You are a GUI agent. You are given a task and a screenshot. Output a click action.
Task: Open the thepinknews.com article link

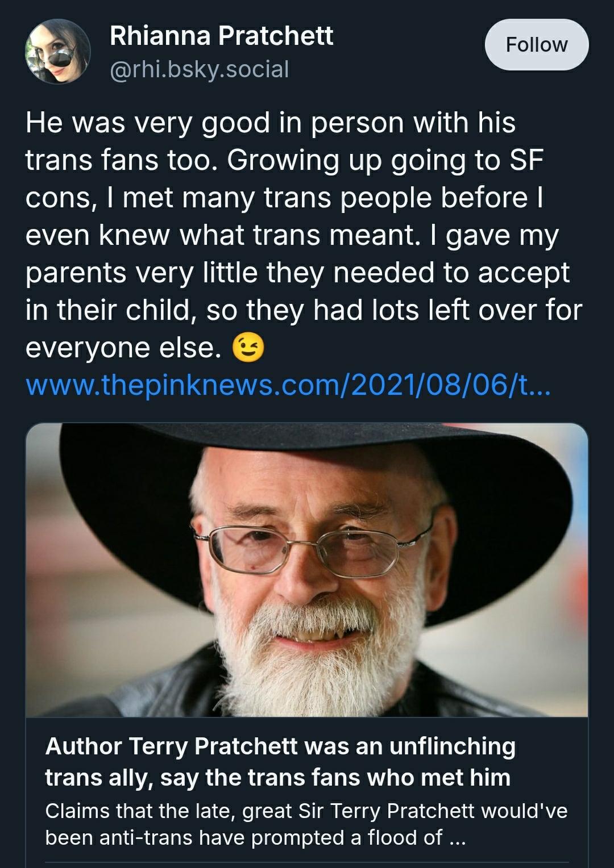click(x=288, y=387)
